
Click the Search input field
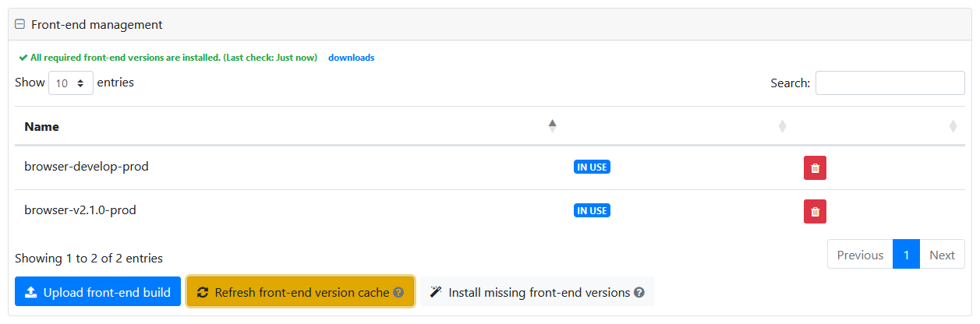pos(890,83)
